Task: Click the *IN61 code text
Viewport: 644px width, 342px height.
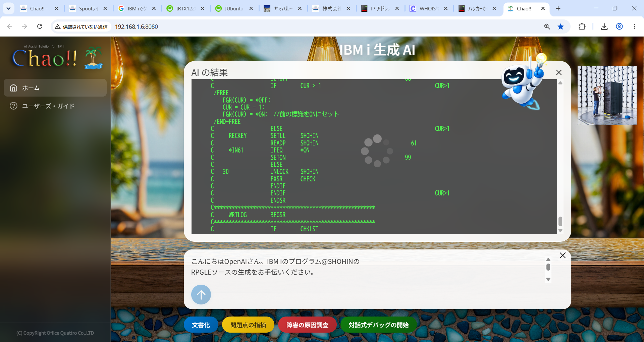Action: pyautogui.click(x=236, y=150)
